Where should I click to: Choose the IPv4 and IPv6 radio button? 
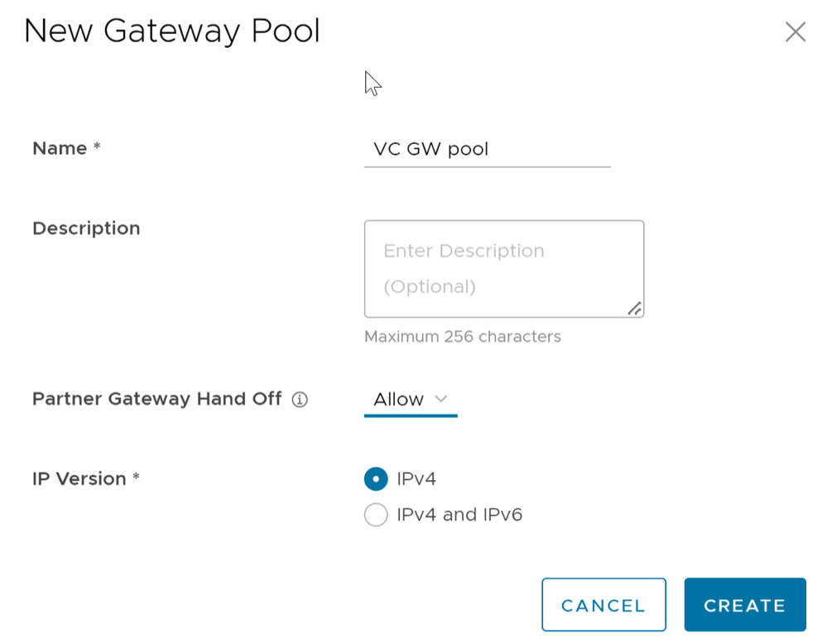click(376, 515)
